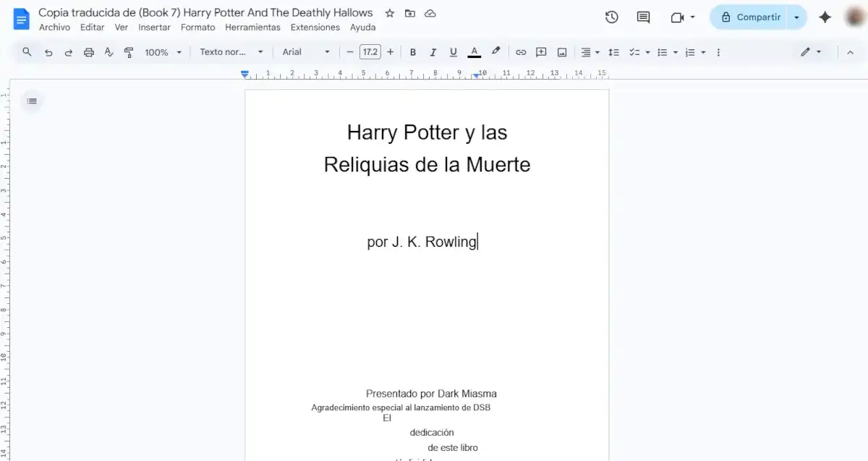Click the Compartir button
868x461 pixels.
[752, 17]
